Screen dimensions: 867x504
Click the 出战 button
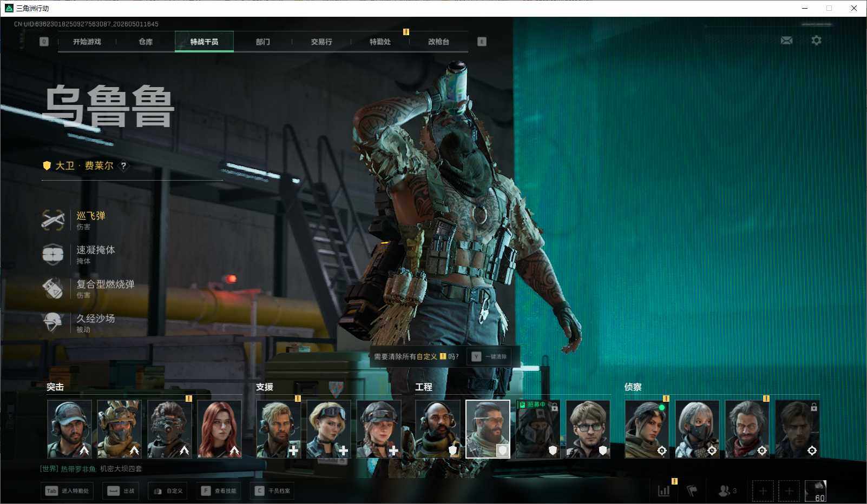[121, 490]
